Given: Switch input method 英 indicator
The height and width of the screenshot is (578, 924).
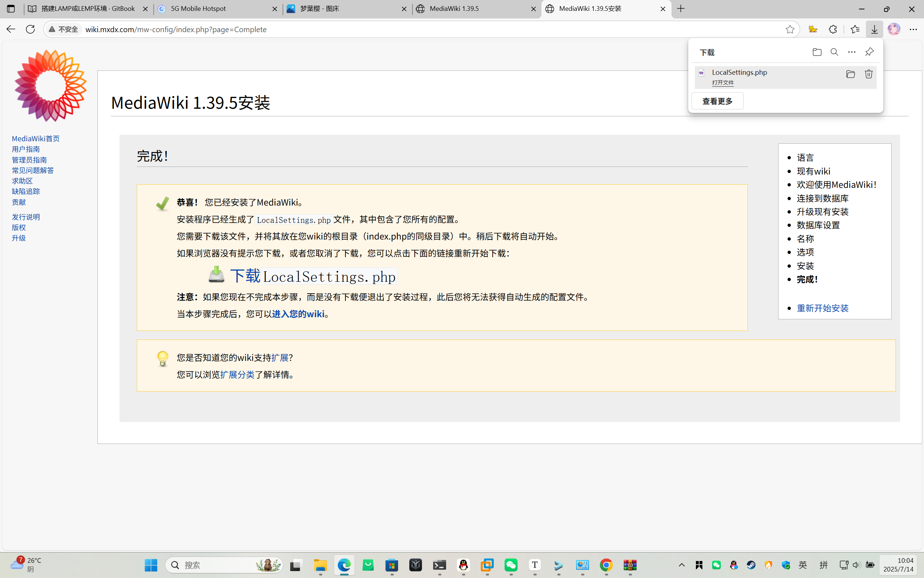Looking at the screenshot, I should click(x=803, y=565).
